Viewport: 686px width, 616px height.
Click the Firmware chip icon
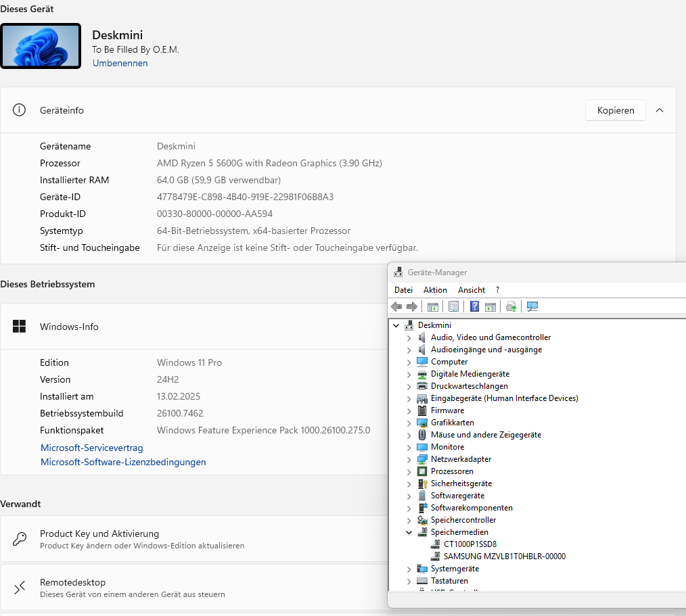(421, 410)
